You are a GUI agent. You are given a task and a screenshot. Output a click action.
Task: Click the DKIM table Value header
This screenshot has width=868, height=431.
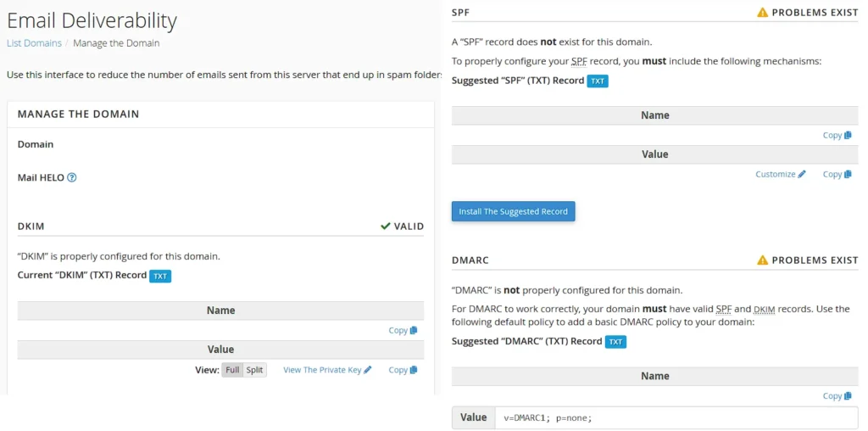[x=221, y=350]
